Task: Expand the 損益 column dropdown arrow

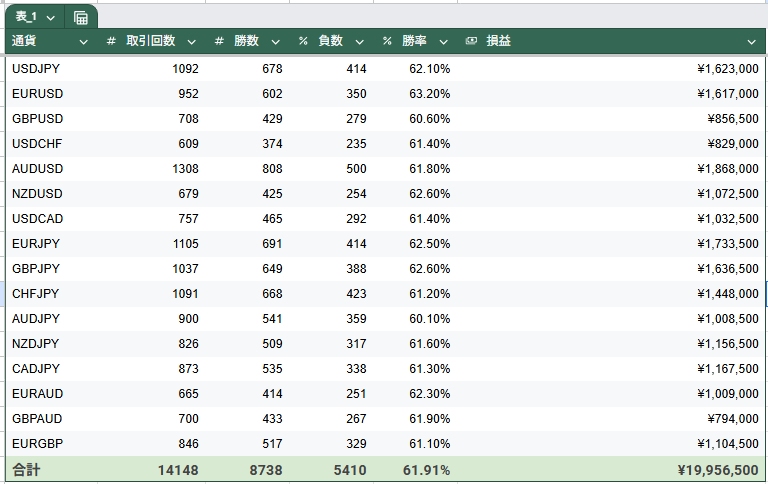Action: point(752,42)
